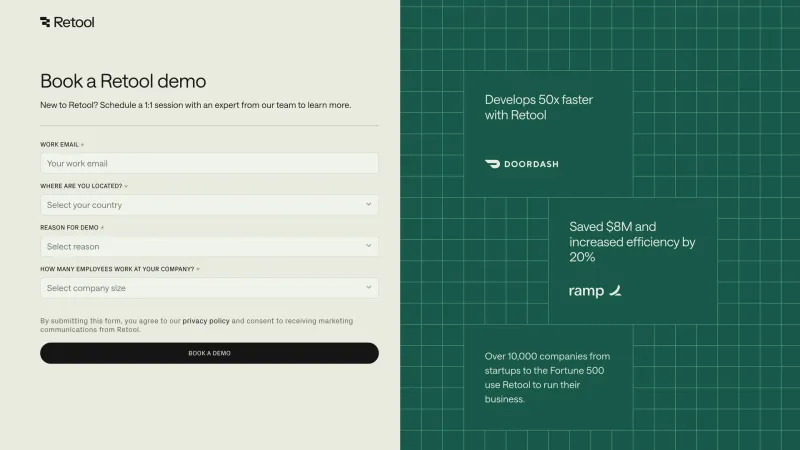Click the REASON FOR DEMO label
Image resolution: width=800 pixels, height=450 pixels.
(69, 228)
